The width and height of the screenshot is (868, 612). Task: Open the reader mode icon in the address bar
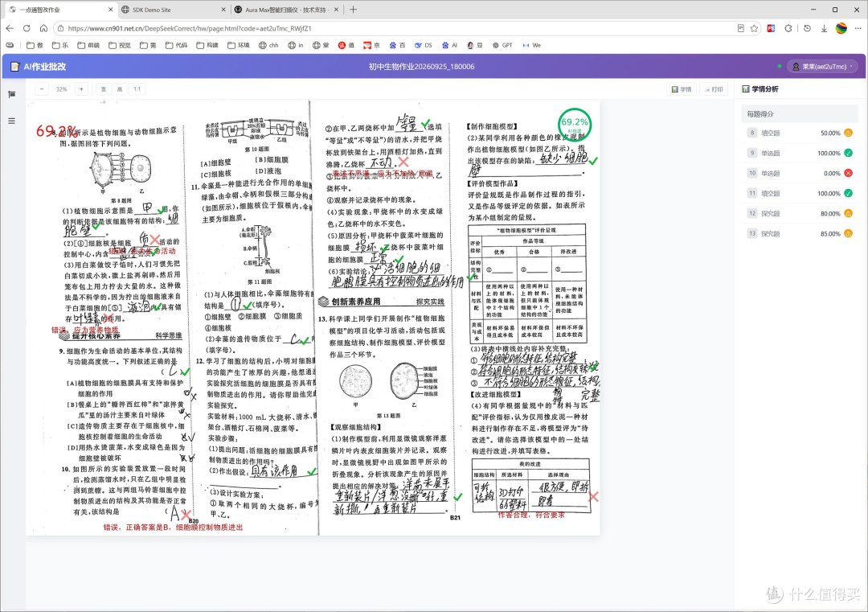(x=741, y=28)
